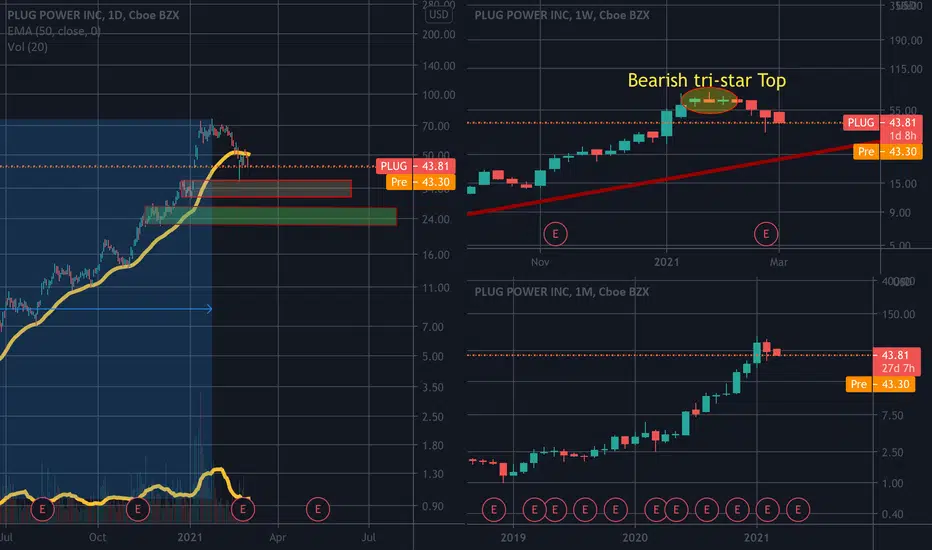The height and width of the screenshot is (550, 932).
Task: Select the PLUG POWER INC, 1M chart title
Action: [x=562, y=291]
